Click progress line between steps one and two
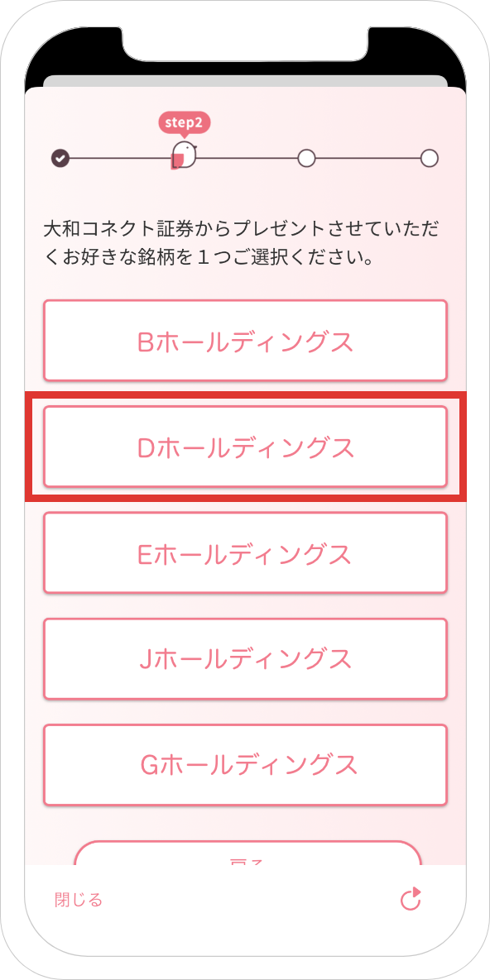Image resolution: width=490 pixels, height=980 pixels. click(x=120, y=158)
